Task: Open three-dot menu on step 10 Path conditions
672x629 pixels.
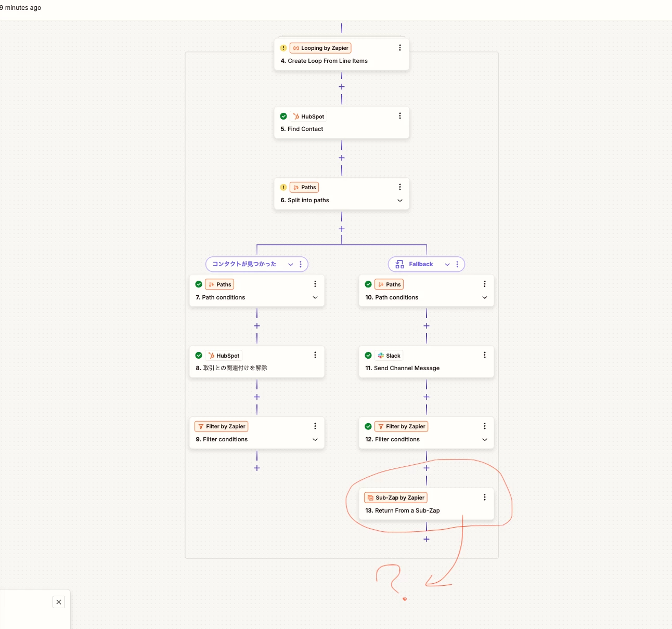Action: click(484, 284)
